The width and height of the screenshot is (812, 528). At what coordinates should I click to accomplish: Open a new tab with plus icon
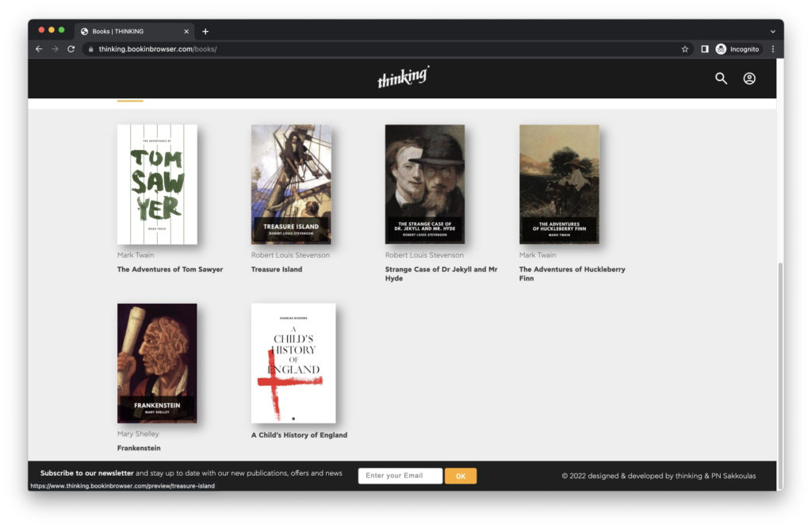click(205, 31)
